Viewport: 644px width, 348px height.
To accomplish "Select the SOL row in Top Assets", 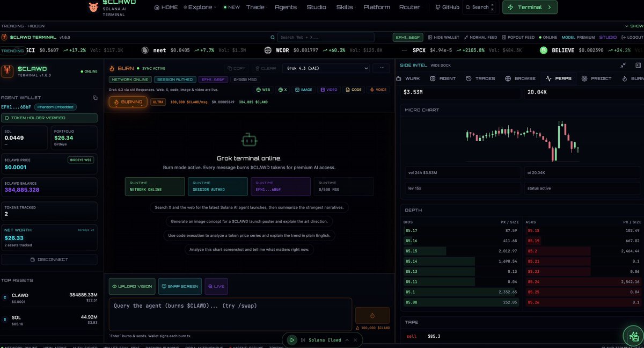I will pyautogui.click(x=49, y=321).
